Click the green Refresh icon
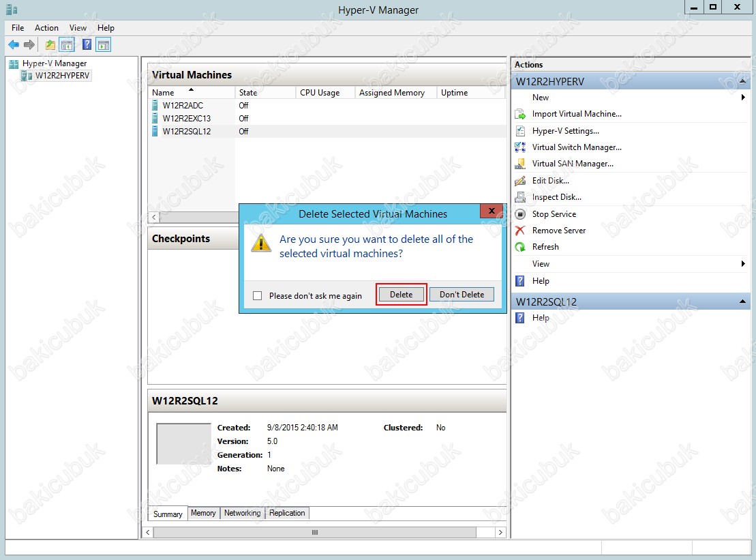Screen dimensions: 756x560 click(520, 247)
